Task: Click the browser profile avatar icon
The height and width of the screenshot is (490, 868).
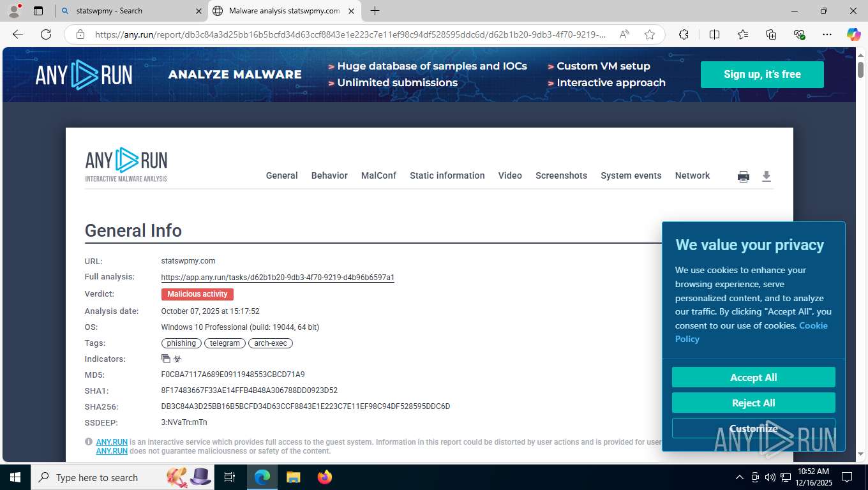Action: coord(14,10)
